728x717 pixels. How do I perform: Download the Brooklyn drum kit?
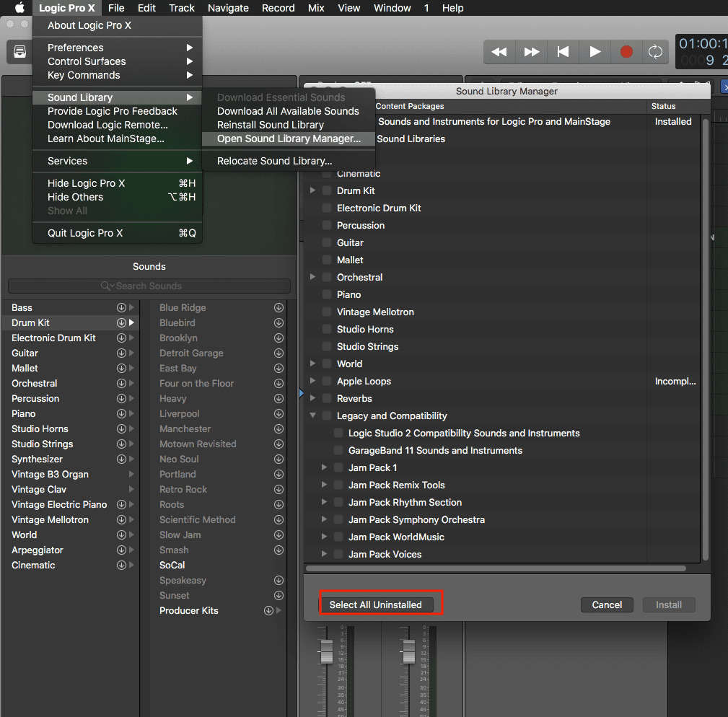pos(279,338)
